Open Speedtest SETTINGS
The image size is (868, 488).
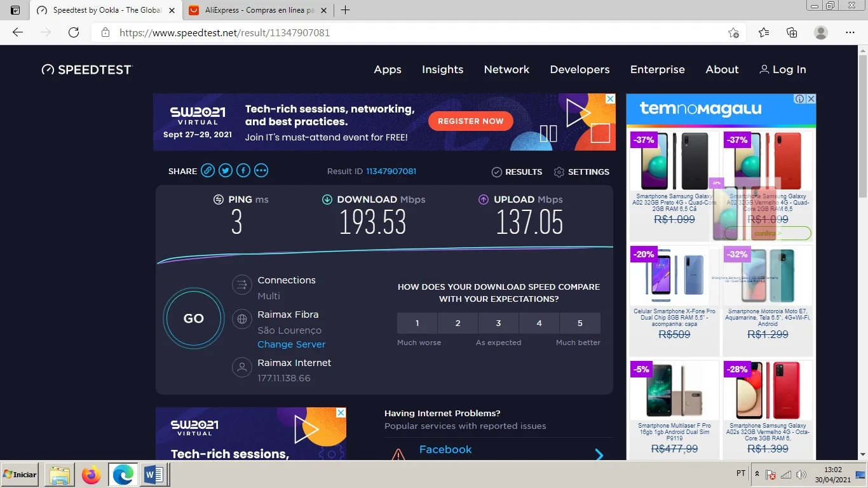[x=581, y=172]
